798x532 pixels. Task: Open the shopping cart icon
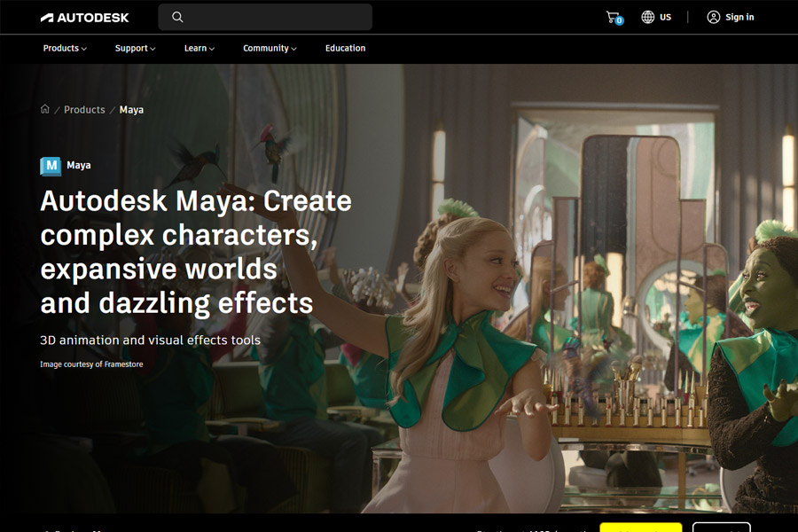pos(614,18)
